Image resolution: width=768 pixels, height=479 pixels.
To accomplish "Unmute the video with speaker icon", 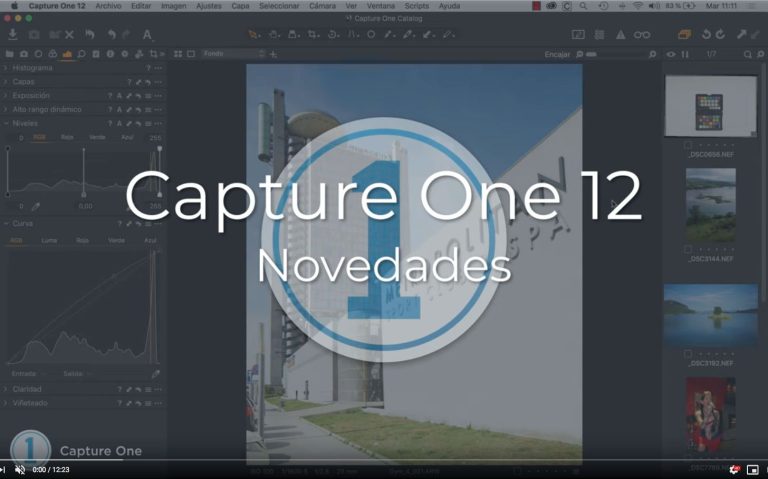I will 20,470.
